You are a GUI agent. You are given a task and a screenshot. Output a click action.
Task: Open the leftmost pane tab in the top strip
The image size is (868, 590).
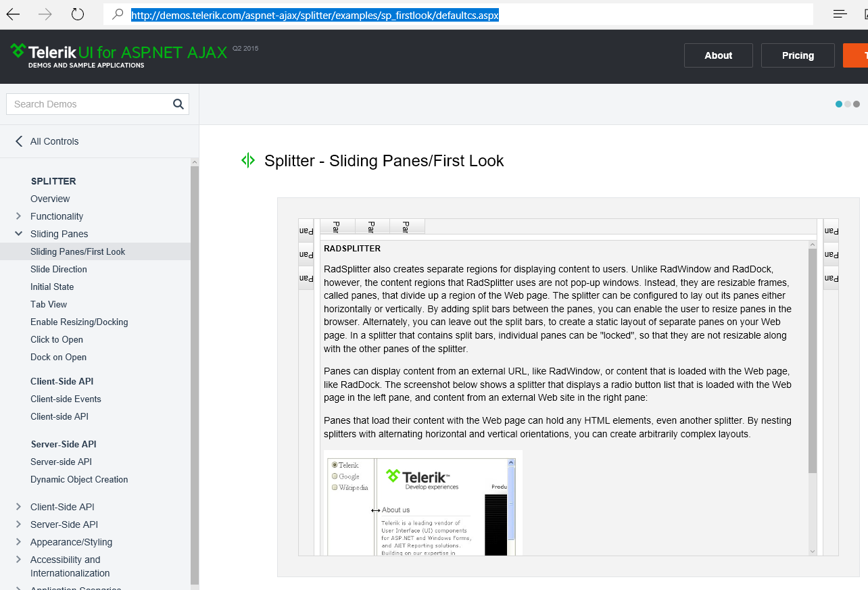point(337,226)
